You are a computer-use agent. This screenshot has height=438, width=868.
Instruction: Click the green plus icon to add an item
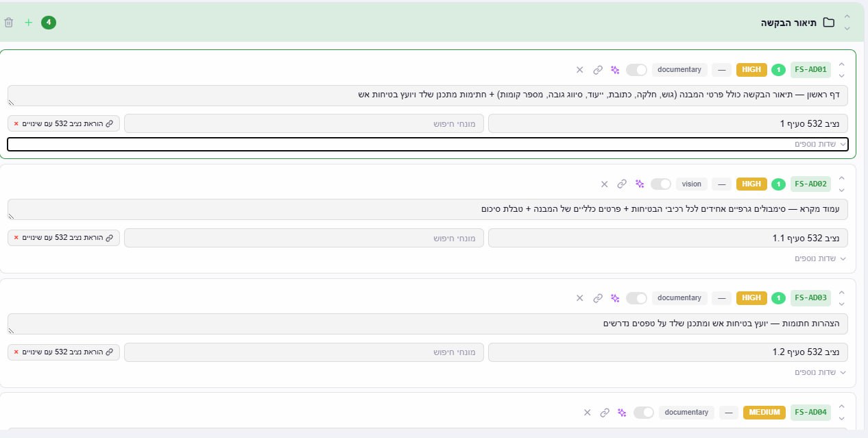(x=28, y=23)
